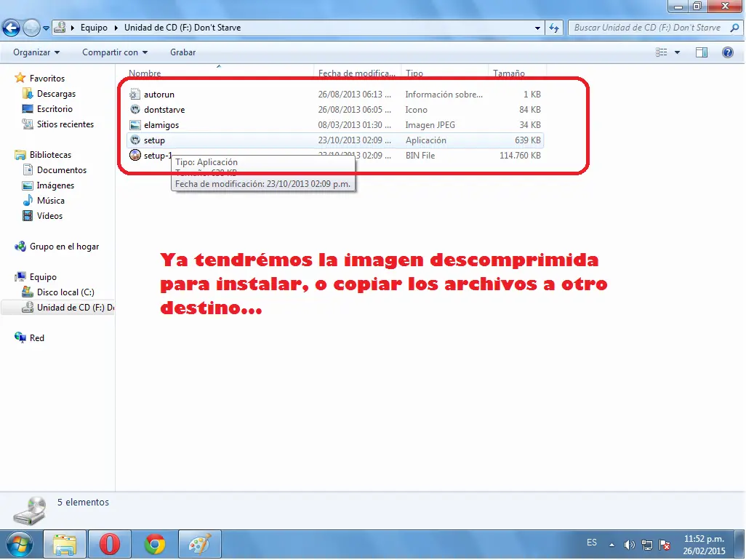Select the autorun file icon
Viewport: 746px width, 560px height.
(x=135, y=95)
